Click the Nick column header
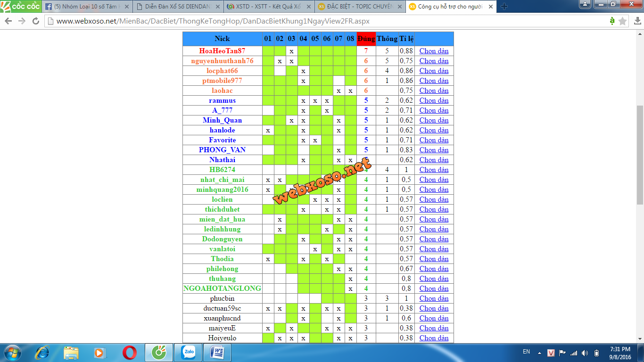 (222, 39)
